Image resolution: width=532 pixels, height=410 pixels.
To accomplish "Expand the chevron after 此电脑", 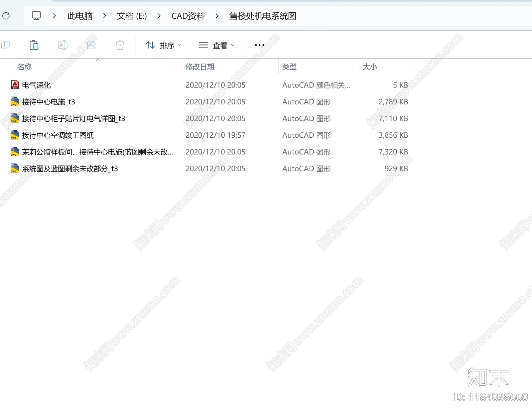I will point(104,16).
